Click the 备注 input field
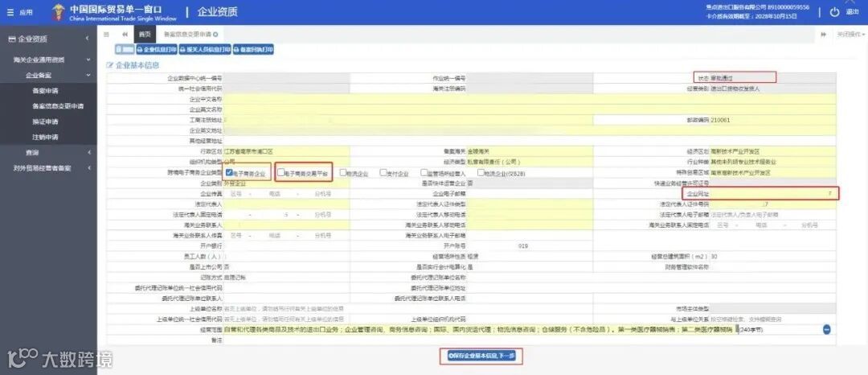 tap(530, 340)
